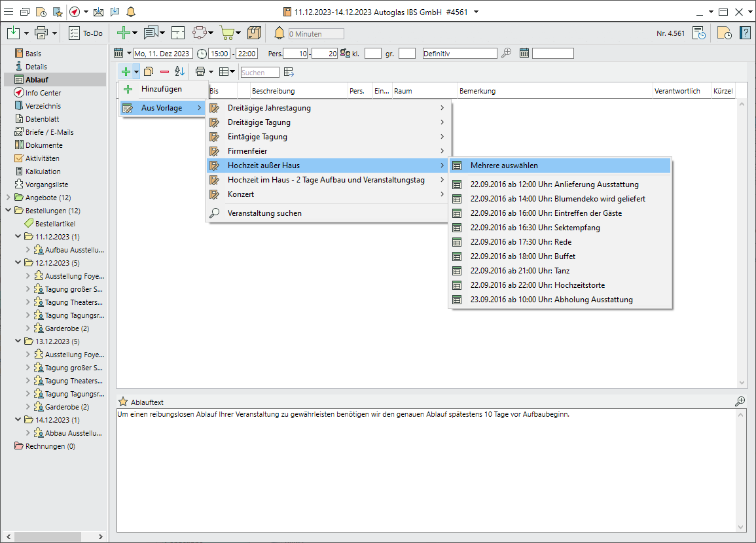The height and width of the screenshot is (543, 756).
Task: Click the star icon beside Ablauftext
Action: tap(122, 401)
